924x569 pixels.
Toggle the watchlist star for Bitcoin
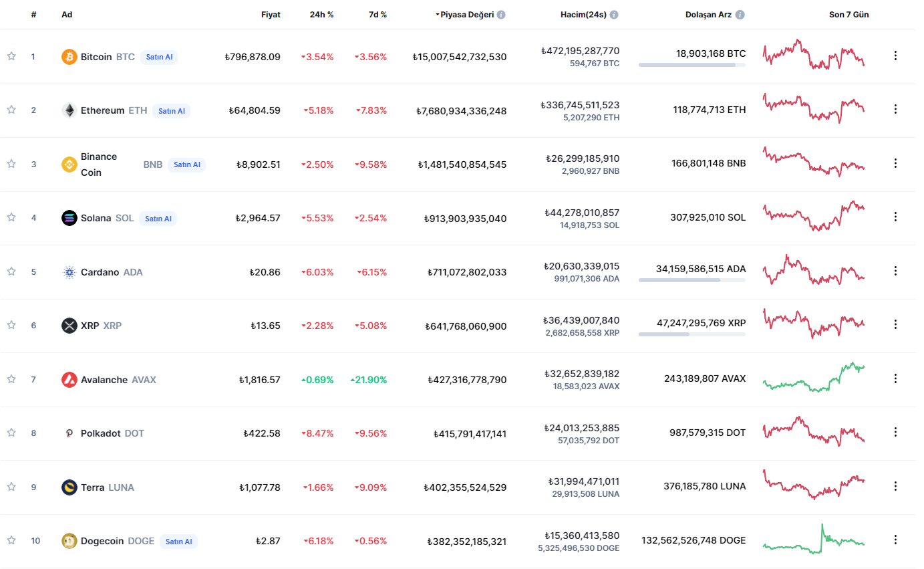point(11,56)
